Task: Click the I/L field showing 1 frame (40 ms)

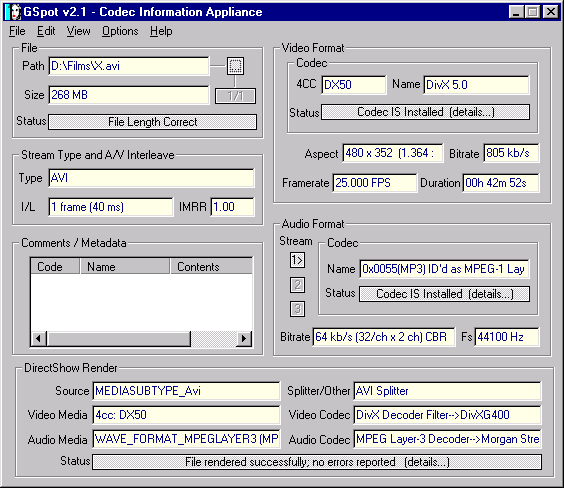Action: [111, 207]
